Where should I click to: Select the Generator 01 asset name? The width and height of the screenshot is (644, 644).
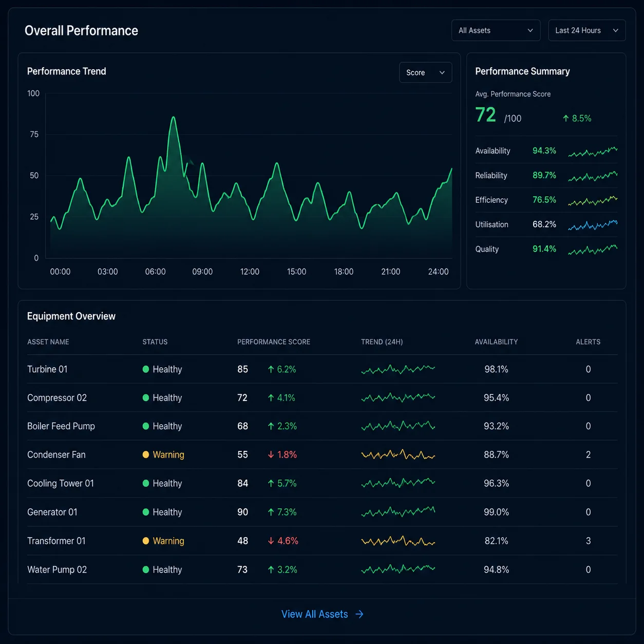tap(52, 512)
